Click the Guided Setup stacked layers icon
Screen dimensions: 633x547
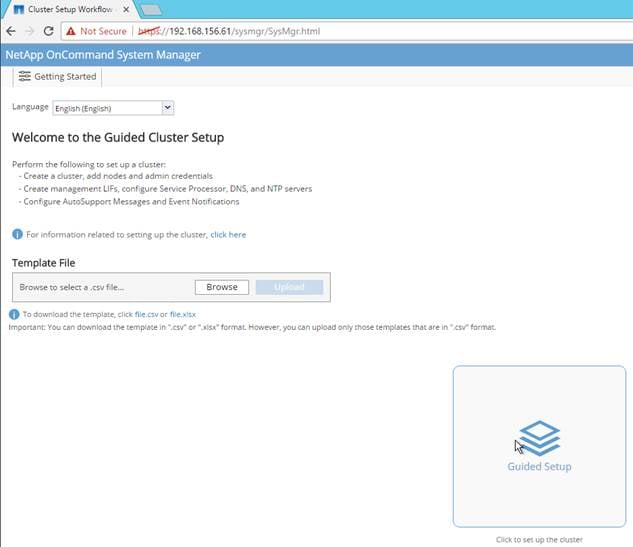pos(539,438)
